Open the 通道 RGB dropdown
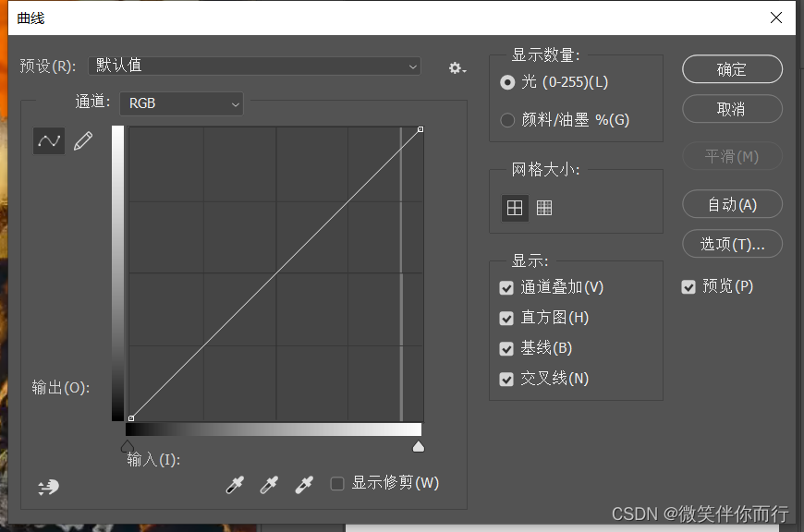The width and height of the screenshot is (804, 532). pyautogui.click(x=181, y=104)
